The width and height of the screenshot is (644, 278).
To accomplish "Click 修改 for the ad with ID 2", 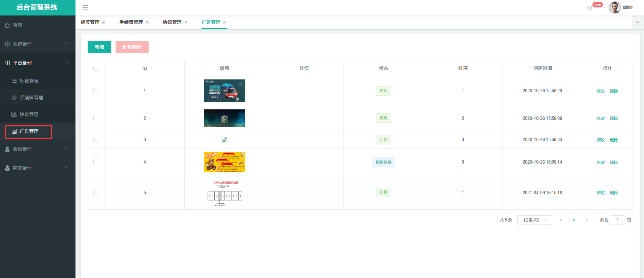I will coord(601,118).
